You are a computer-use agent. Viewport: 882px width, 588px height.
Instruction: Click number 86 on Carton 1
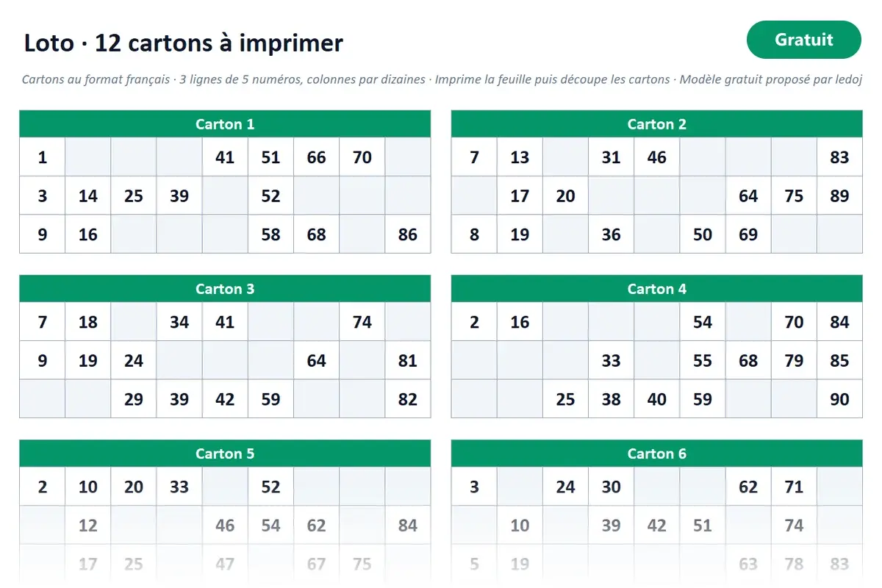click(x=408, y=234)
